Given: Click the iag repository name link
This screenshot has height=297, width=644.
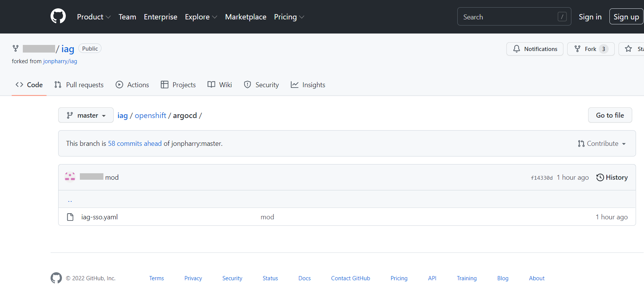Looking at the screenshot, I should point(68,49).
